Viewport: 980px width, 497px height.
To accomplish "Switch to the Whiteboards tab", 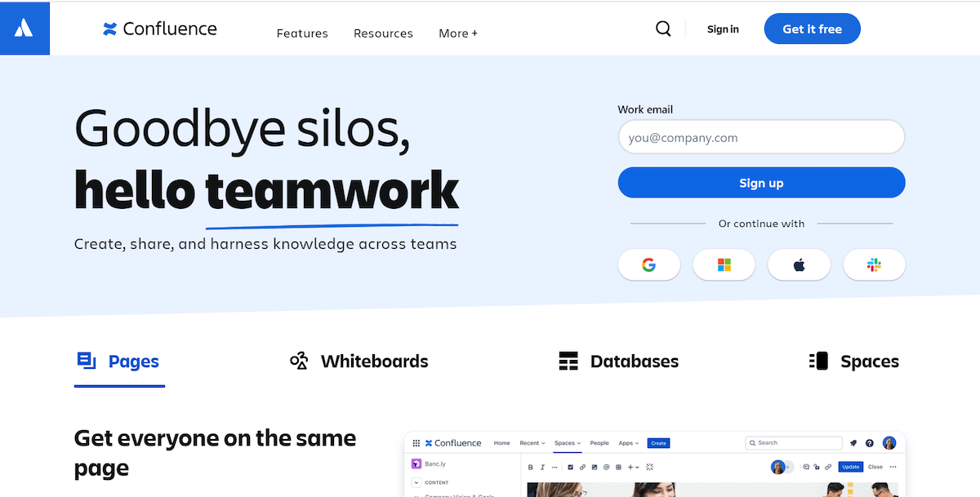I will click(x=359, y=362).
